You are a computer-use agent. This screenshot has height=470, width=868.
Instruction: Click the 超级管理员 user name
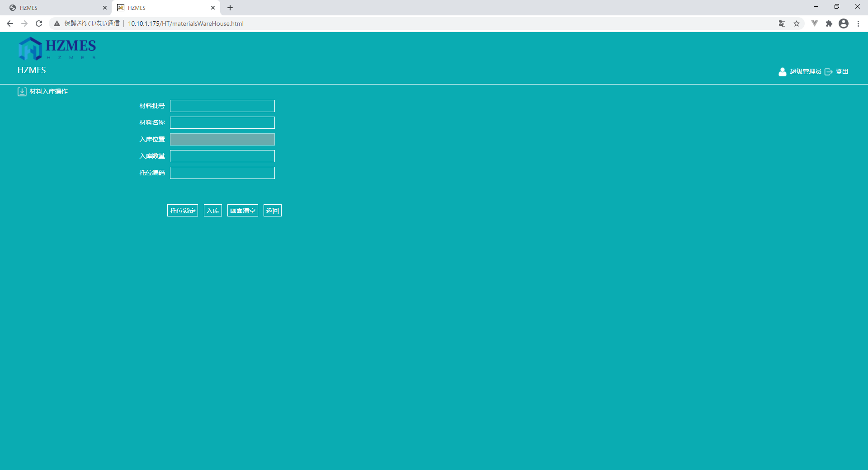[x=806, y=72]
